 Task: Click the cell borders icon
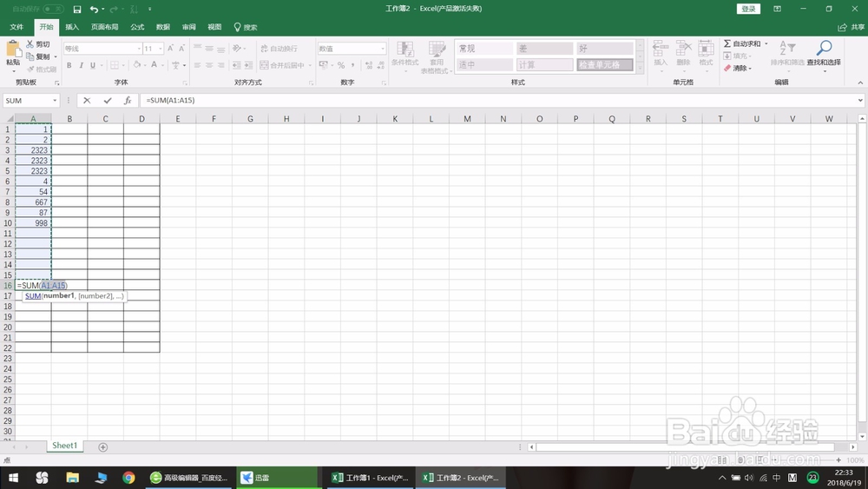coord(114,65)
